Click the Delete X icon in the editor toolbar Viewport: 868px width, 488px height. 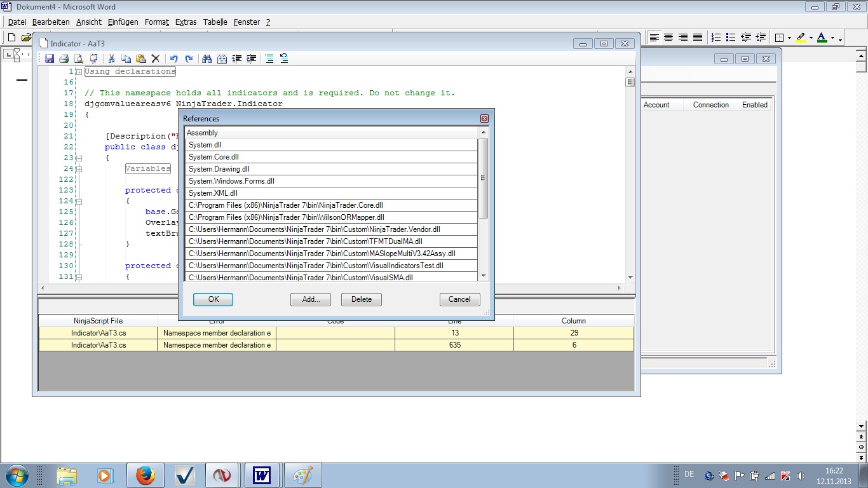click(x=155, y=58)
